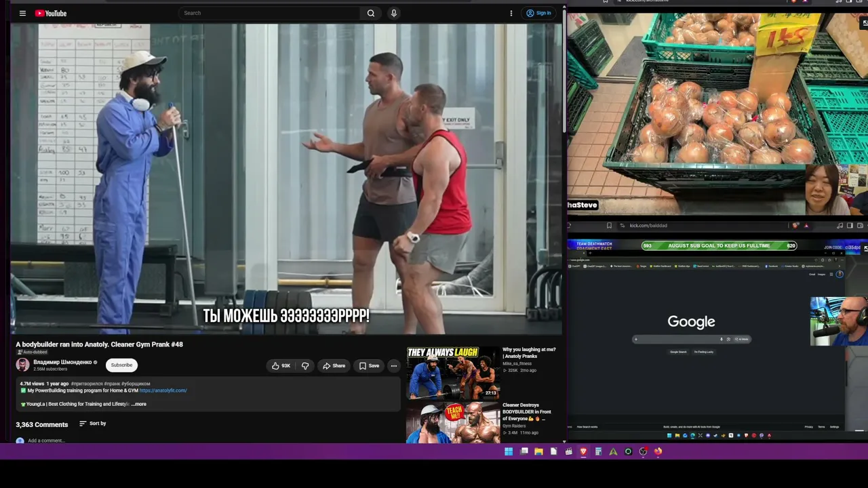868x488 pixels.
Task: Save the video to a playlist
Action: 369,366
